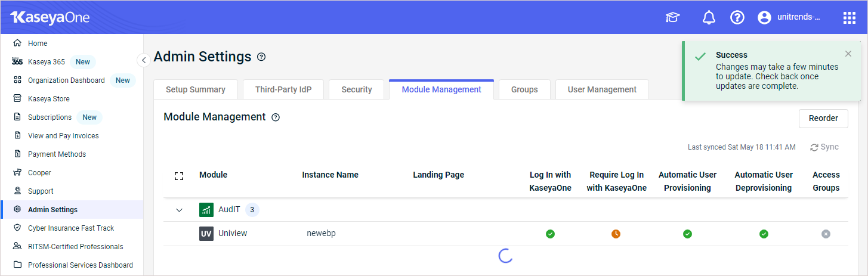Viewport: 868px width, 276px height.
Task: Click the help icon beside Admin Settings title
Action: tap(261, 57)
